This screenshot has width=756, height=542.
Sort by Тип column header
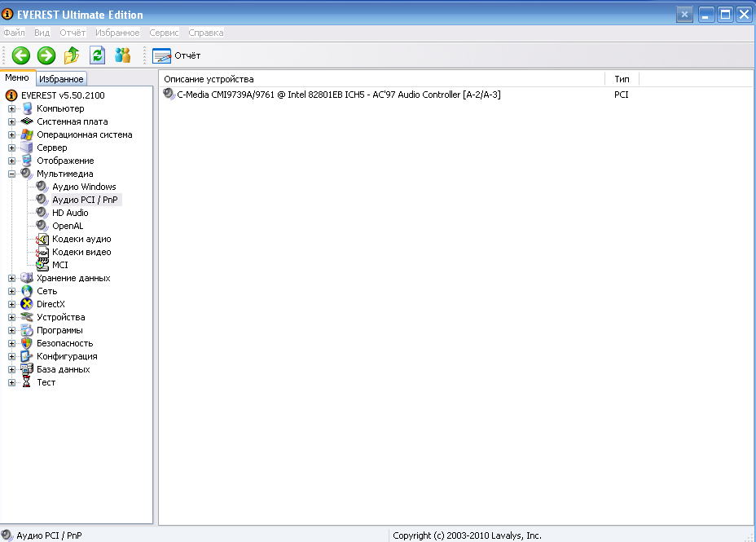[622, 79]
